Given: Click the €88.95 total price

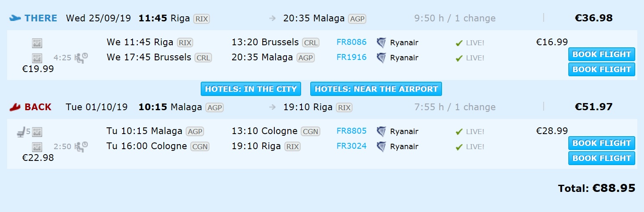Looking at the screenshot, I should pos(613,188).
